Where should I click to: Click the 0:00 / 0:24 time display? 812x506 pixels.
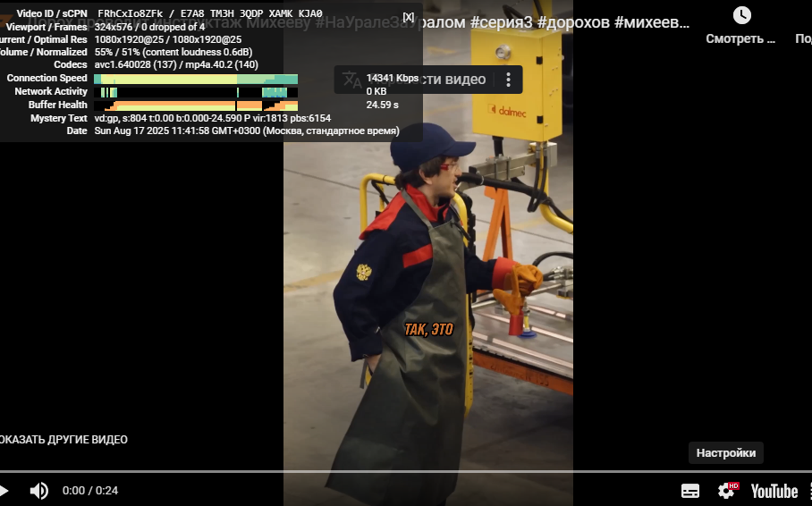pos(90,491)
